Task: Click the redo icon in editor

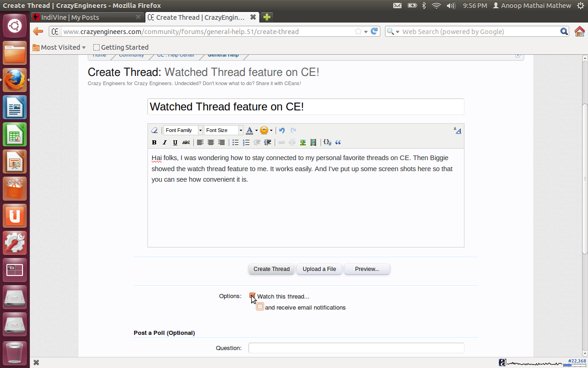Action: (x=293, y=131)
